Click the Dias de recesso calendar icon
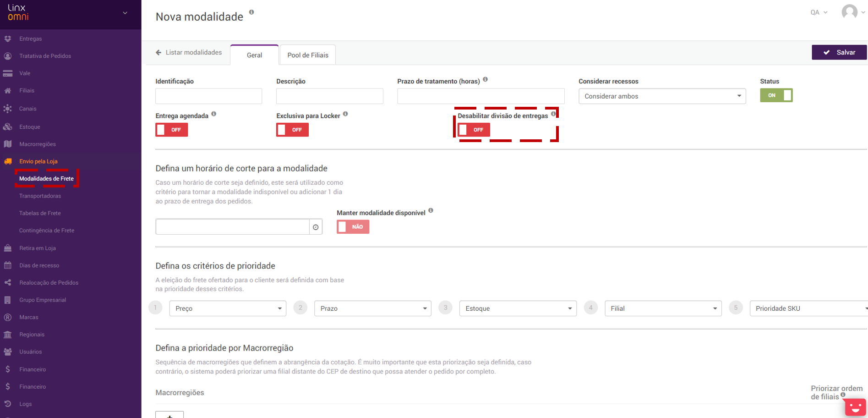Viewport: 868px width, 418px height. (x=8, y=265)
